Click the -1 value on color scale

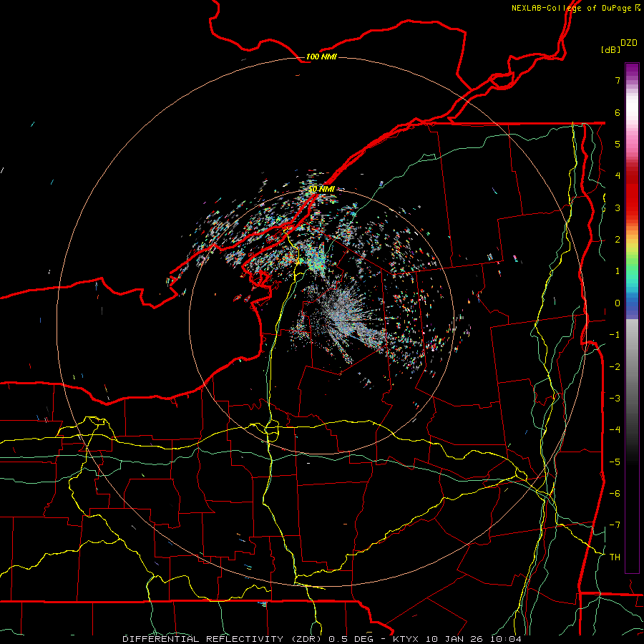[x=615, y=335]
